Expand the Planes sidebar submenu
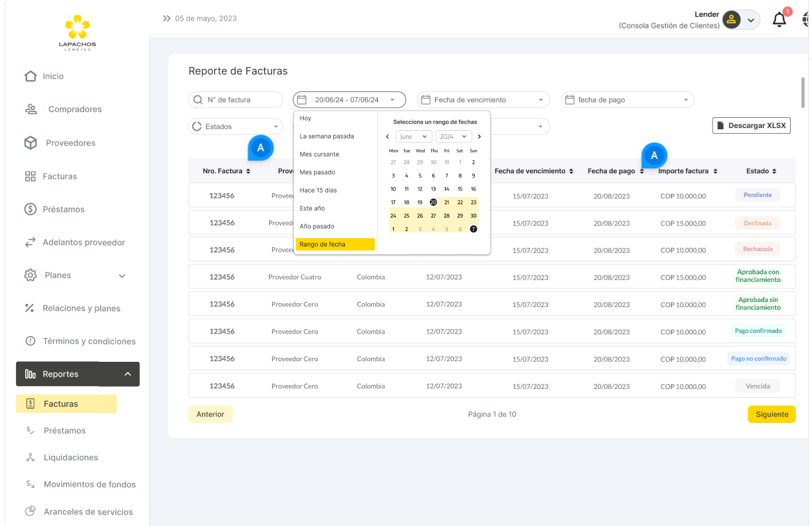812x526 pixels. 122,276
